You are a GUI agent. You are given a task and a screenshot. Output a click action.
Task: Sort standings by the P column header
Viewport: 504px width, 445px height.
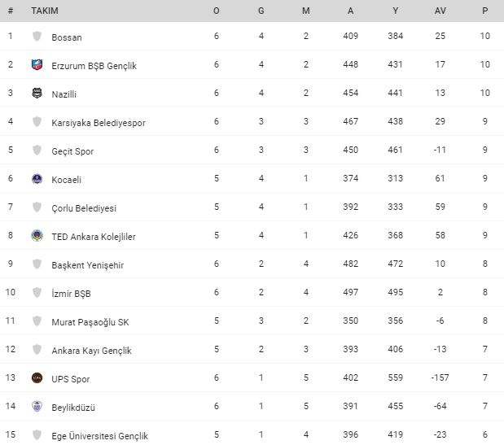click(484, 11)
